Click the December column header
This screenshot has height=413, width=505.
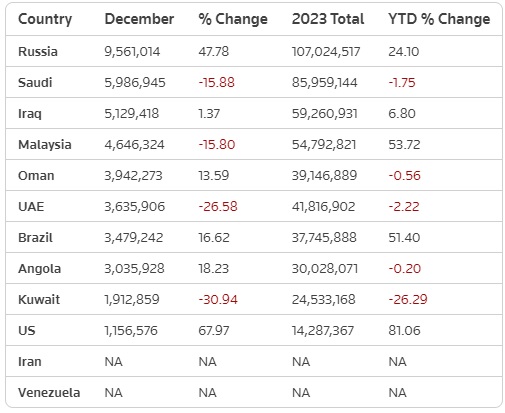(x=139, y=19)
